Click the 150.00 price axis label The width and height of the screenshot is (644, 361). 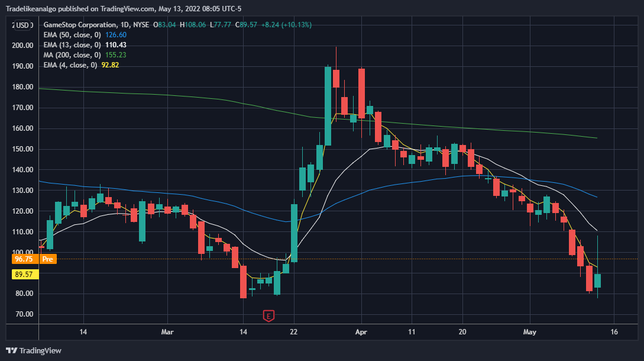(x=22, y=149)
